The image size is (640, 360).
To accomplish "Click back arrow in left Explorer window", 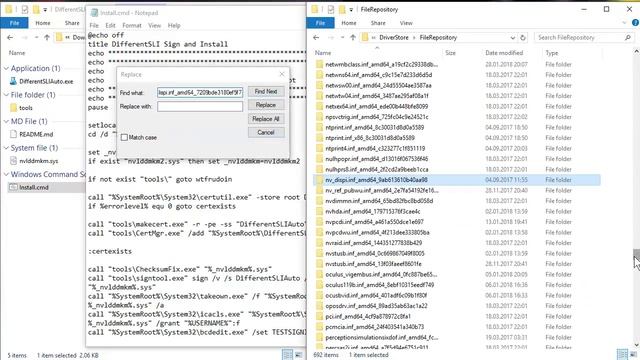I will pos(10,38).
